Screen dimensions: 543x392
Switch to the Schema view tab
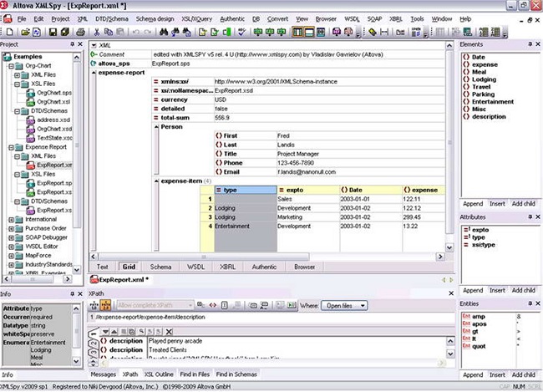160,267
